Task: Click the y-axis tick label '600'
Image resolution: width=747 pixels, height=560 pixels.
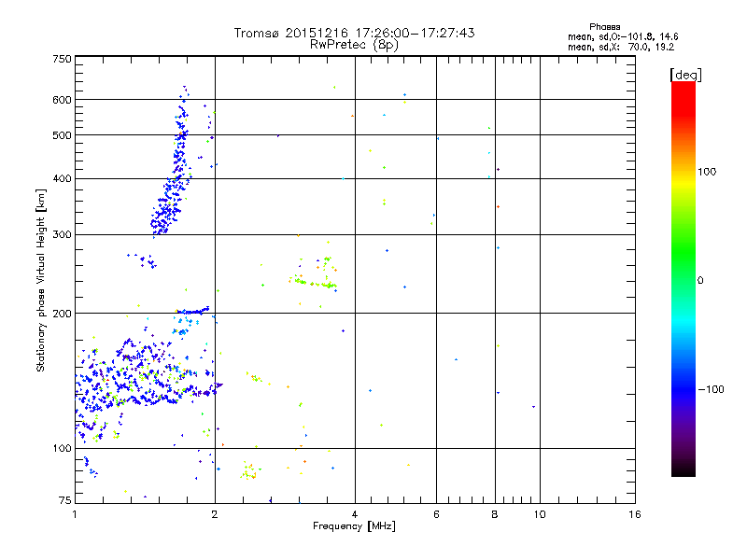Action: (62, 100)
